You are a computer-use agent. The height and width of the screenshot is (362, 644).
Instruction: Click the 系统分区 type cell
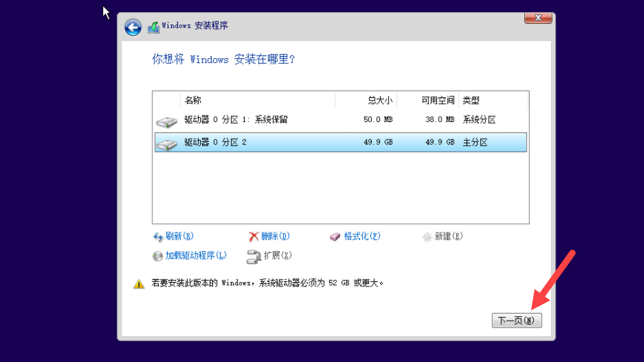479,119
